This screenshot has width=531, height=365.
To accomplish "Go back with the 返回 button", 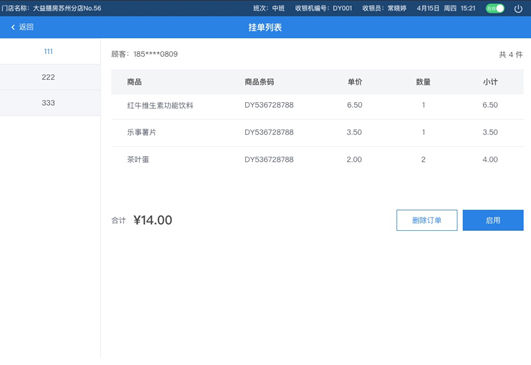I will (22, 27).
